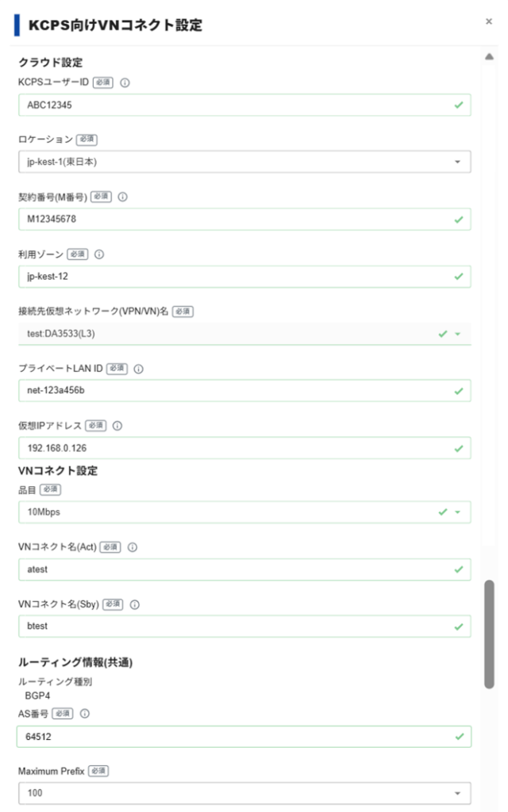508x812 pixels.
Task: Click info icon next to 利用ゾーン
Action: click(99, 255)
